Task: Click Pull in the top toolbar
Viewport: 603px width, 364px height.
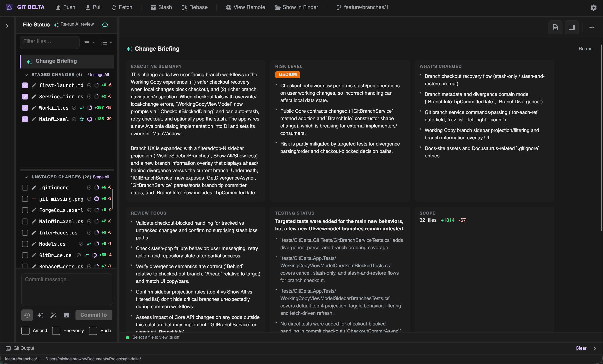Action: pos(93,7)
